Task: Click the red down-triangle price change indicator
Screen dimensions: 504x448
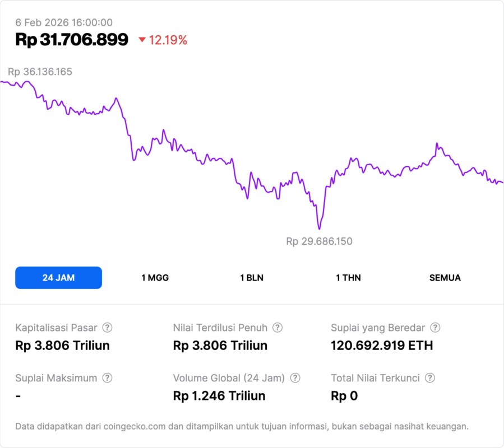Action: point(142,40)
